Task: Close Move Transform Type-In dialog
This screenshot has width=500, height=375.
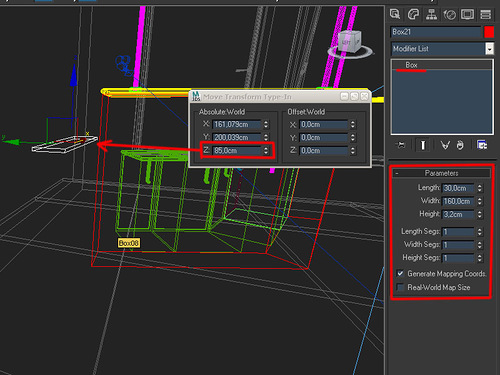Action: pos(364,96)
